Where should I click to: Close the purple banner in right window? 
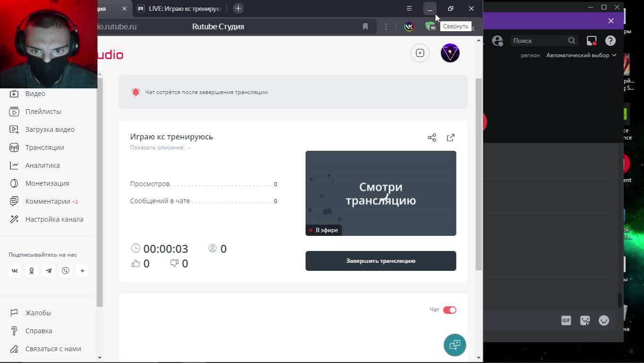point(611,21)
